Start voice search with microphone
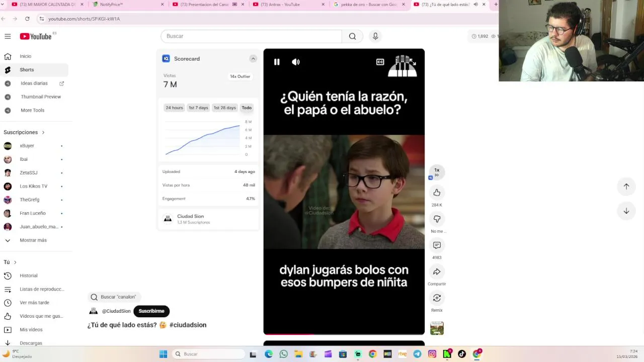The height and width of the screenshot is (362, 644). click(x=375, y=36)
